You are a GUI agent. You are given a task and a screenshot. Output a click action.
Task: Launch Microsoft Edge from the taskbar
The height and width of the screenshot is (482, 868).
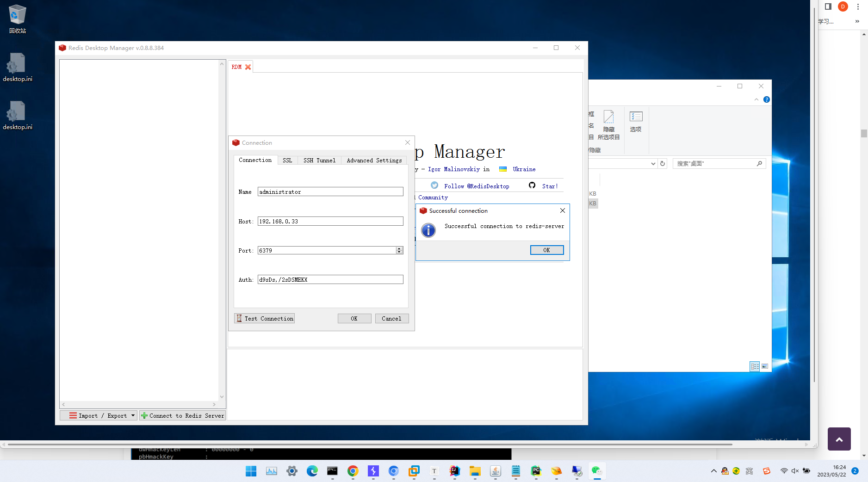pyautogui.click(x=312, y=471)
